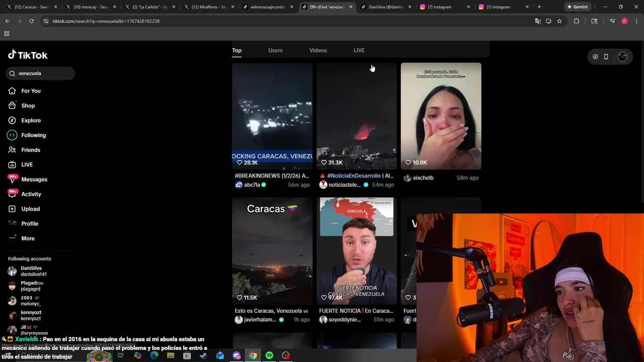Click the '#NoticiaEnDesarrollo' hashtag caption

click(x=354, y=176)
